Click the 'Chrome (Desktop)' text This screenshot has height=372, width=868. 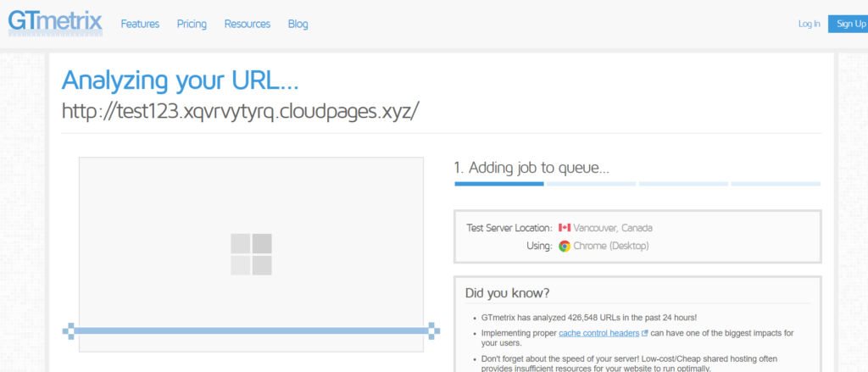coord(611,247)
